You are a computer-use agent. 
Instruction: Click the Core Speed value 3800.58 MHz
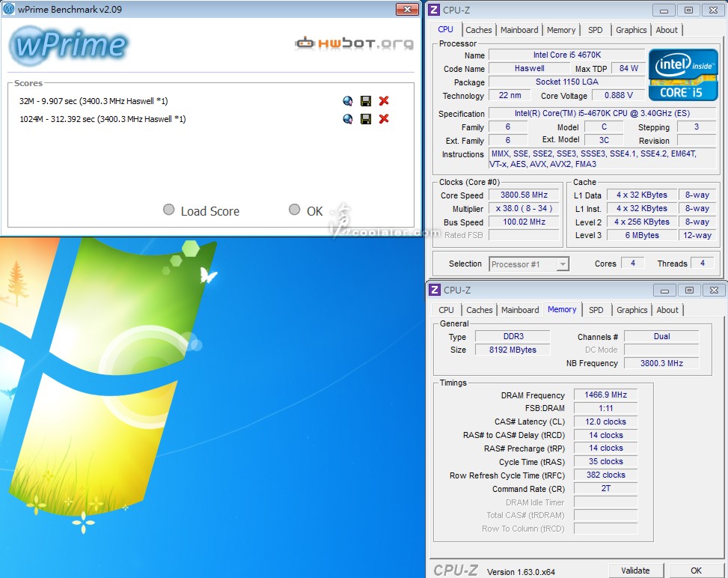click(x=524, y=195)
